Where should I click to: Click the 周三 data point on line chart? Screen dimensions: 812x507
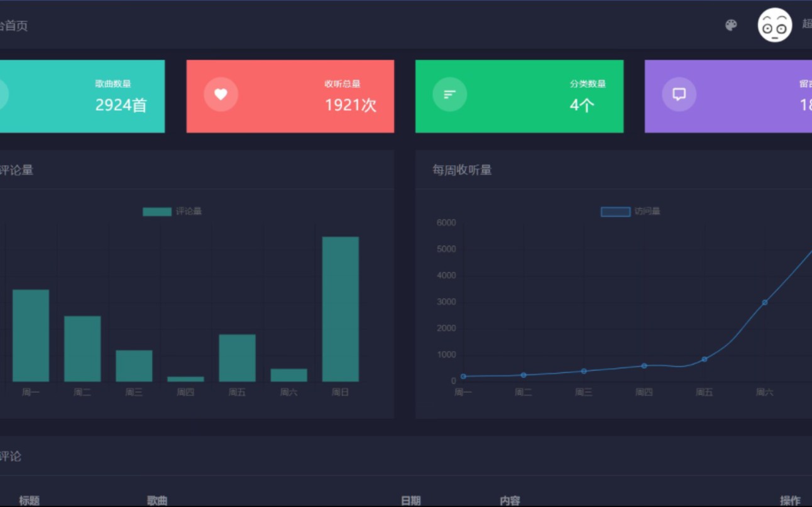click(584, 371)
